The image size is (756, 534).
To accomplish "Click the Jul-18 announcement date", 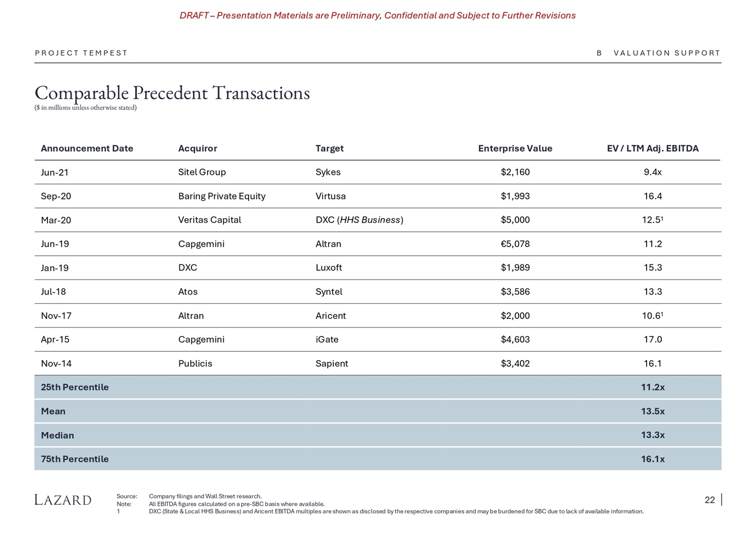I will [x=53, y=292].
